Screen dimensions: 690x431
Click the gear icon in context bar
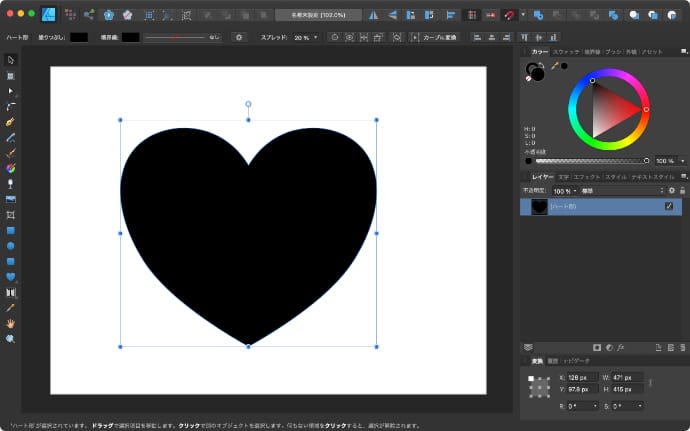pos(238,37)
